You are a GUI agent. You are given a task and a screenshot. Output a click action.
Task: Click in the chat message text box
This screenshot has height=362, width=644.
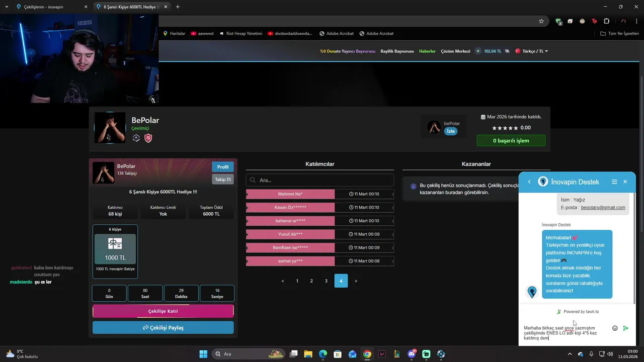click(x=565, y=333)
